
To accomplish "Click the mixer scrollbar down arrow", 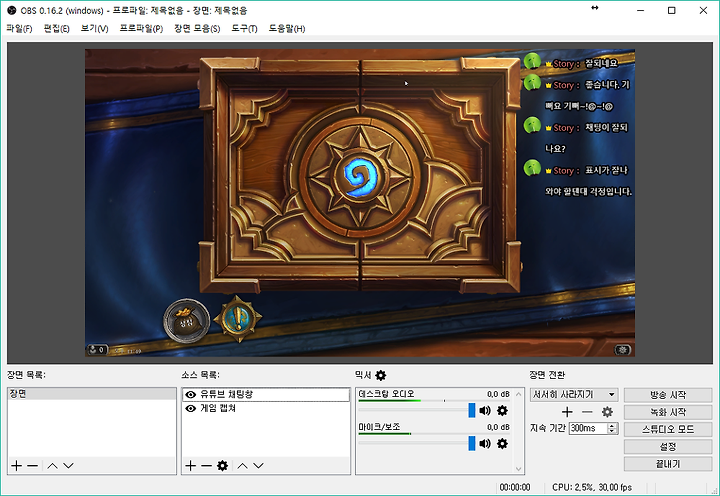I will (x=519, y=469).
